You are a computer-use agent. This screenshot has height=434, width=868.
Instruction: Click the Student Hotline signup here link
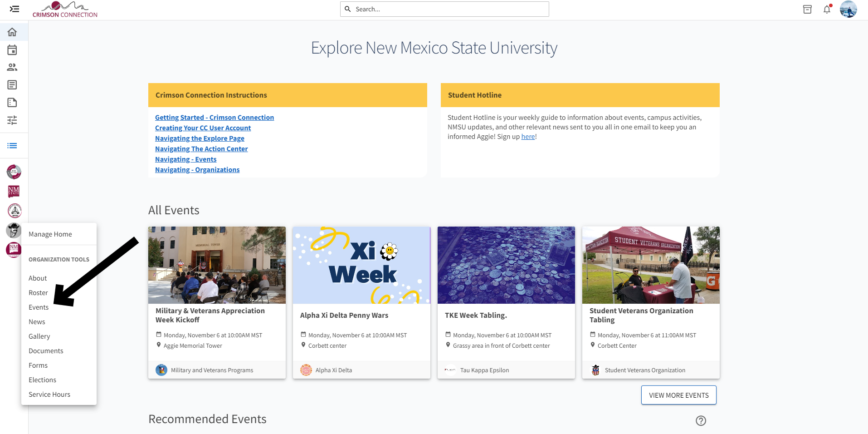tap(527, 136)
